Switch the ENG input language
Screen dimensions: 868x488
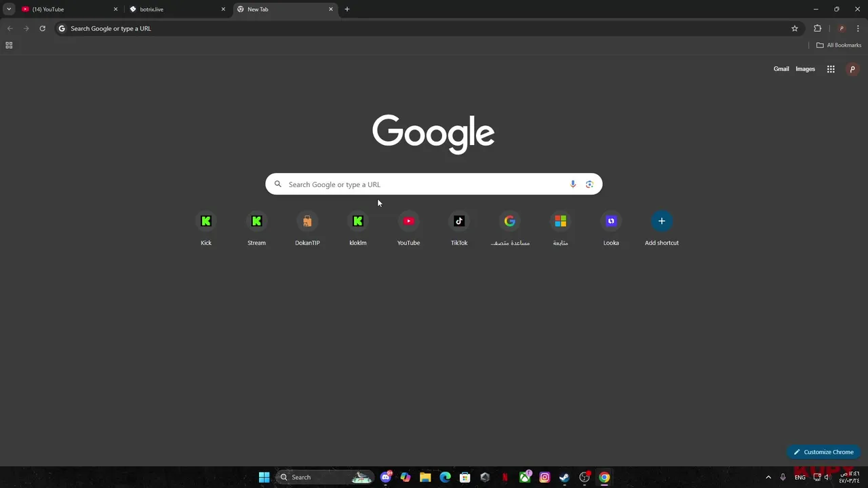pyautogui.click(x=800, y=477)
